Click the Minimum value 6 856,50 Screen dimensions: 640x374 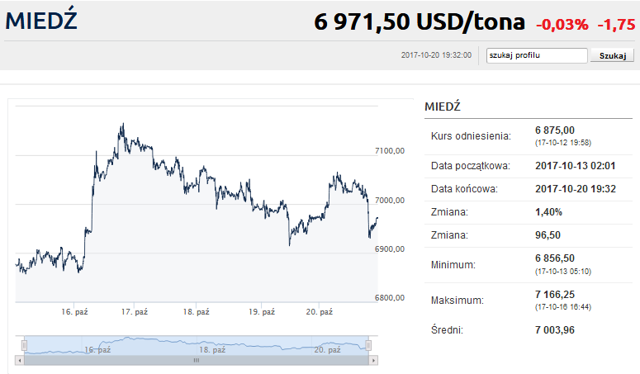555,258
